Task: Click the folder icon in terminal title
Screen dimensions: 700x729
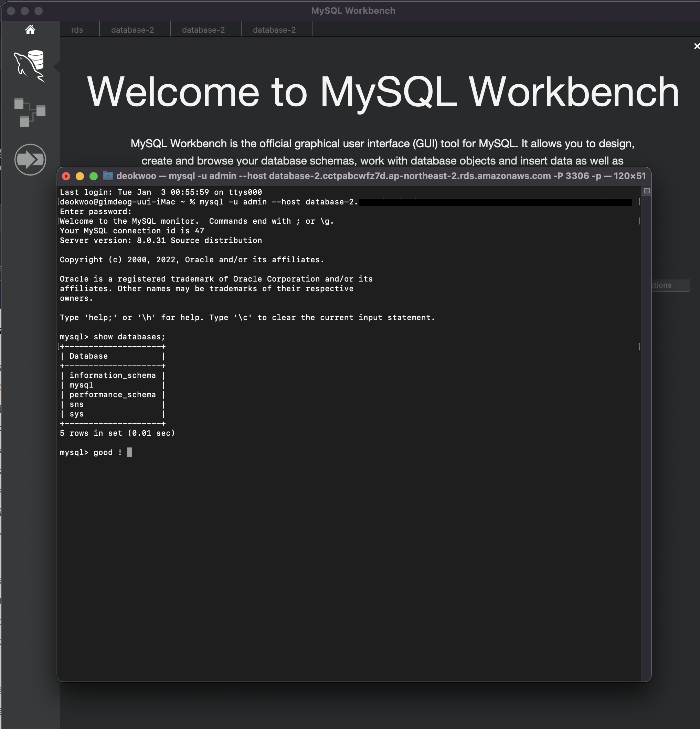Action: [x=108, y=176]
